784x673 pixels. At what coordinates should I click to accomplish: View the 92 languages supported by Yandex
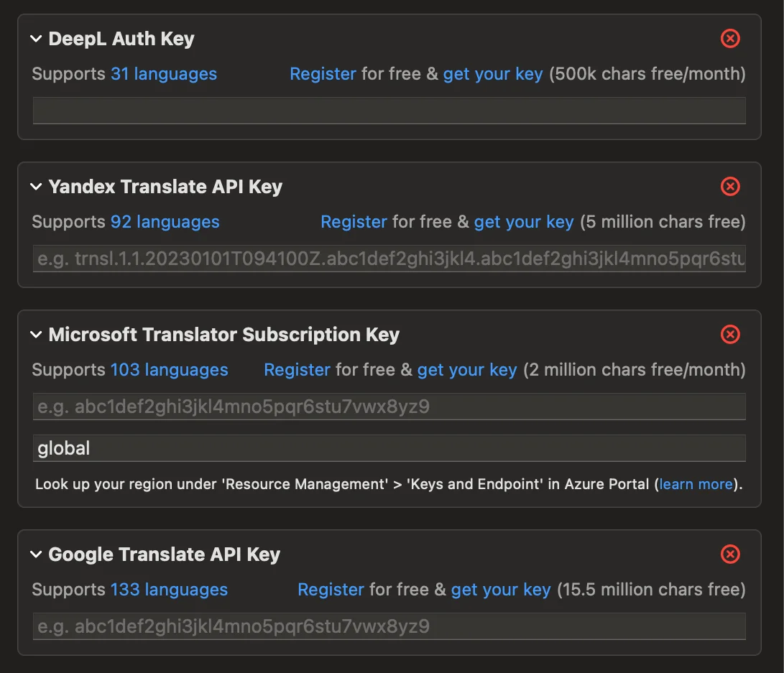[x=165, y=222]
